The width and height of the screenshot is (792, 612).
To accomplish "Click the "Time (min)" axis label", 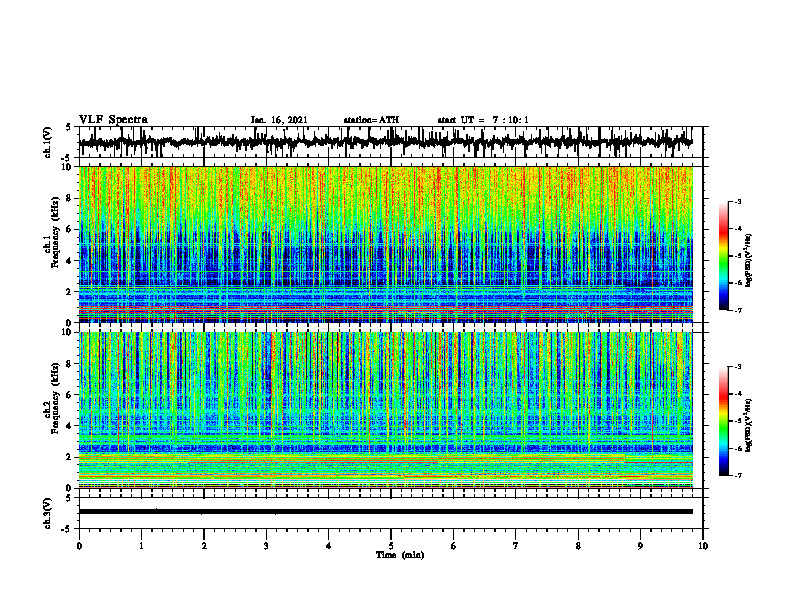I will pos(400,555).
